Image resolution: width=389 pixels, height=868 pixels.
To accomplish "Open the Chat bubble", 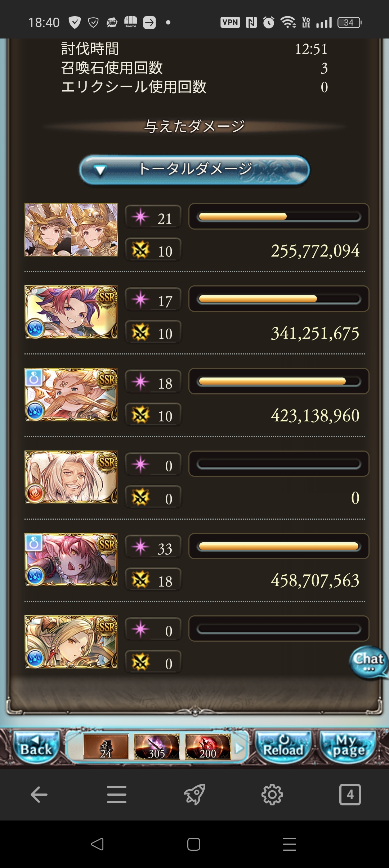I will pyautogui.click(x=368, y=663).
